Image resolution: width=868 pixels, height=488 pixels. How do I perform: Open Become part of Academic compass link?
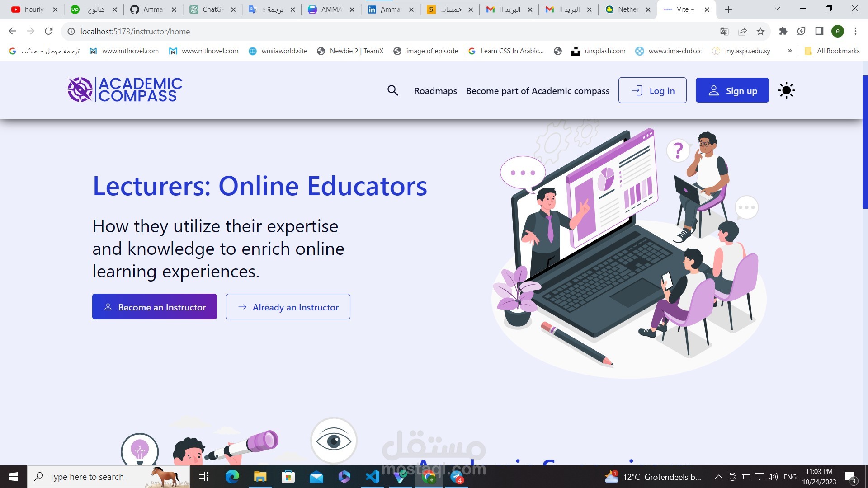(x=538, y=91)
